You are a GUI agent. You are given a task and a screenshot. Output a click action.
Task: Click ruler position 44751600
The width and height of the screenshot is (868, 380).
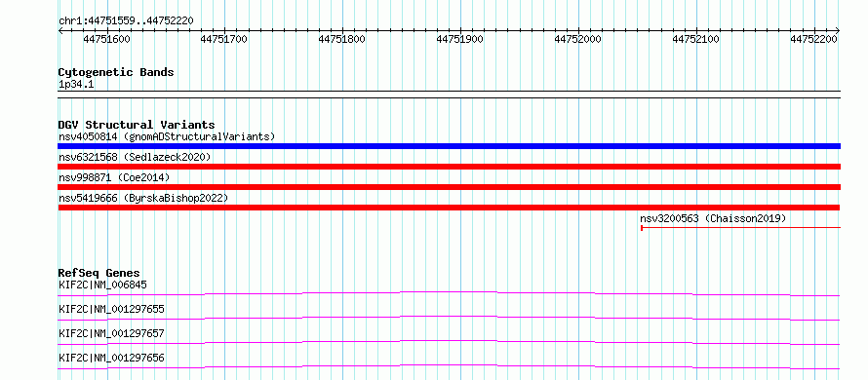click(x=106, y=39)
